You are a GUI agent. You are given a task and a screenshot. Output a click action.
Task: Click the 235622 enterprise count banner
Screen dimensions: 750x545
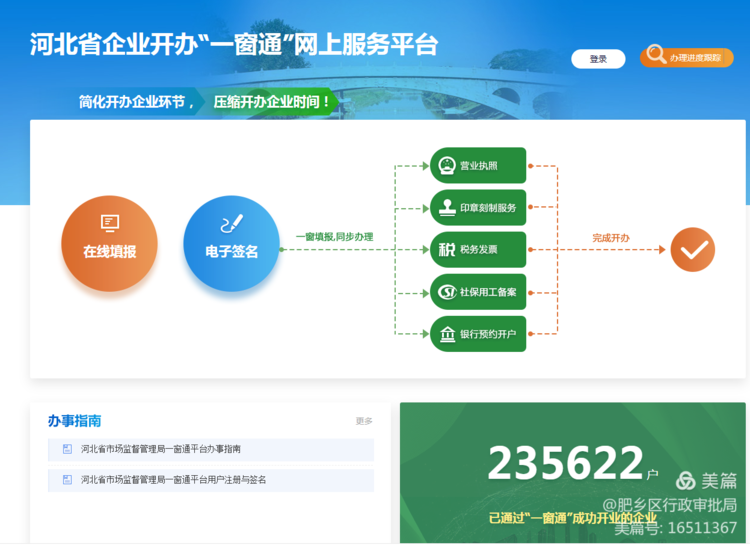click(565, 464)
